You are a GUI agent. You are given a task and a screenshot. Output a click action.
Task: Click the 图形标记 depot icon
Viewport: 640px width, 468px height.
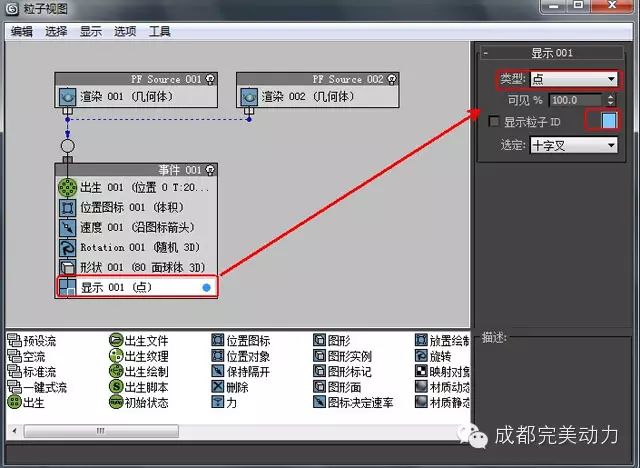[x=319, y=371]
